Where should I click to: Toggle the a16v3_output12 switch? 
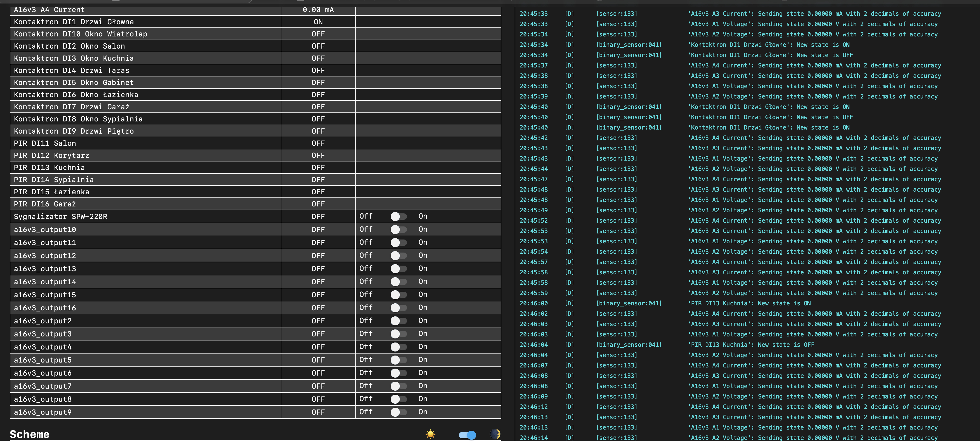point(398,255)
